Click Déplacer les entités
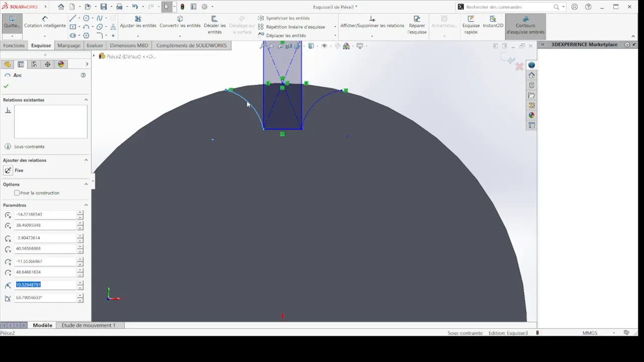Screen dimensions: 644x362 [x=282, y=36]
